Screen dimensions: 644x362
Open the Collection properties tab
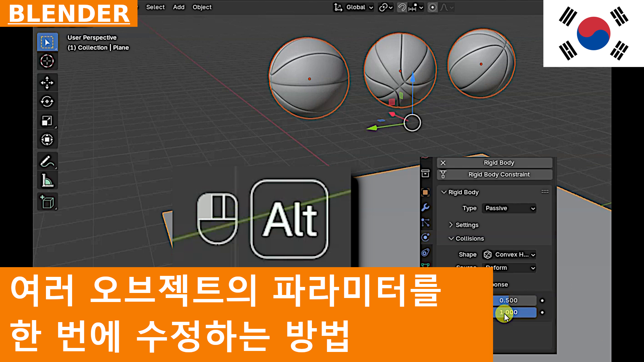pyautogui.click(x=425, y=173)
